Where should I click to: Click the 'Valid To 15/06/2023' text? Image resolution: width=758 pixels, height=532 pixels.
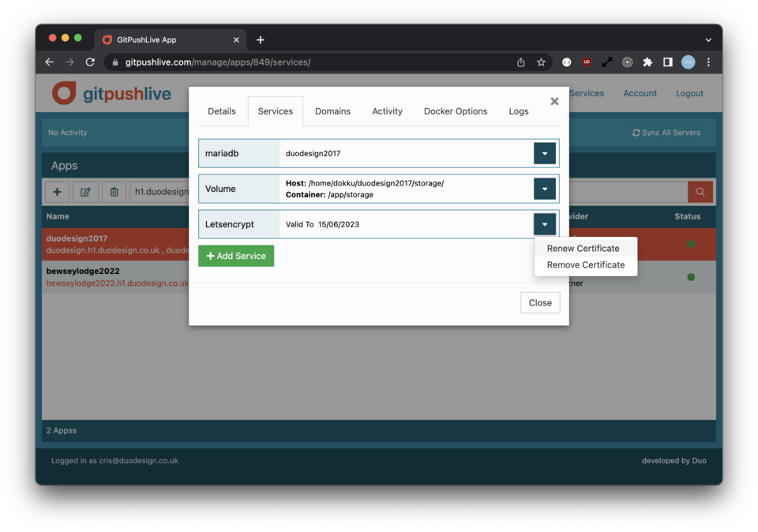click(322, 224)
